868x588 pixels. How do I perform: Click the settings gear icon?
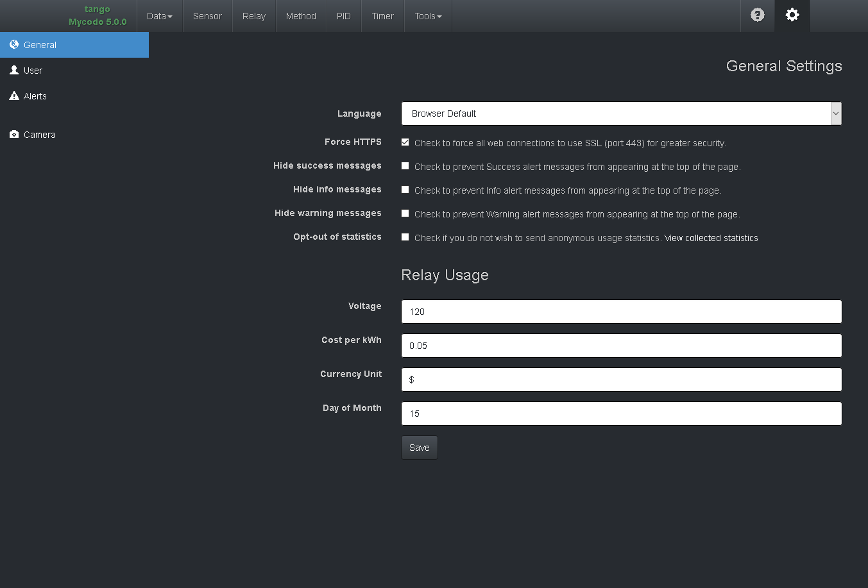coord(792,15)
